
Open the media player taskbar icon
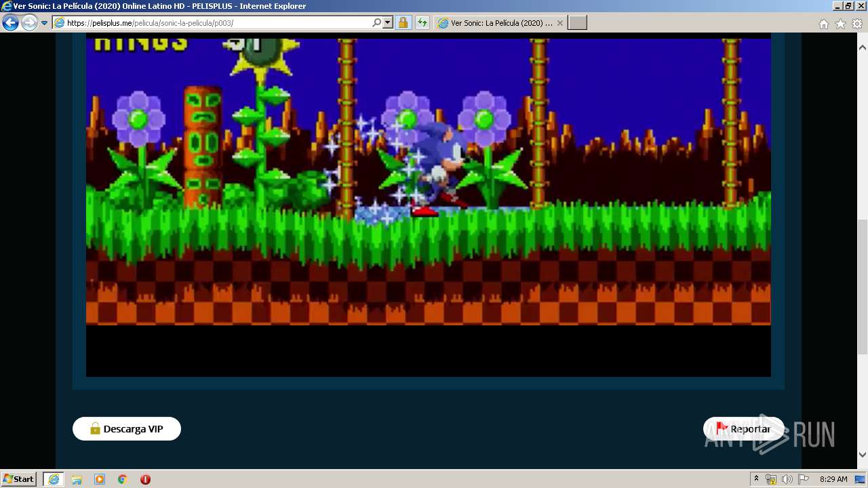click(x=100, y=479)
